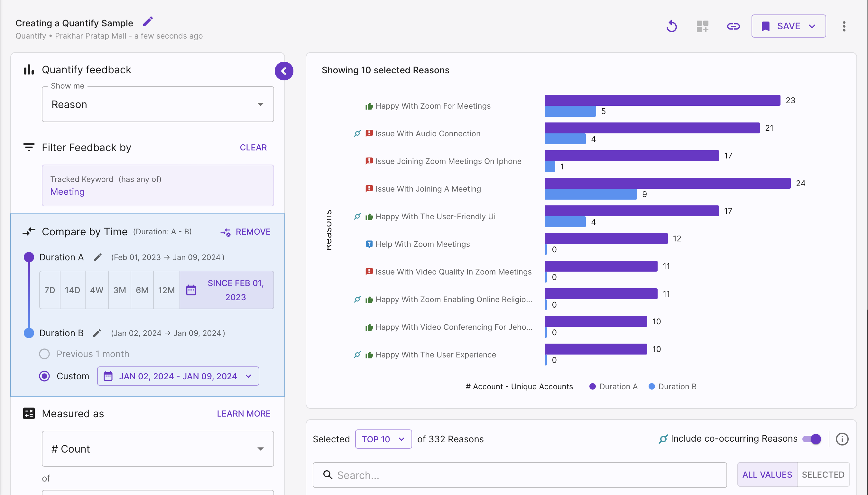Collapse the left panel with the arrow

[x=284, y=71]
